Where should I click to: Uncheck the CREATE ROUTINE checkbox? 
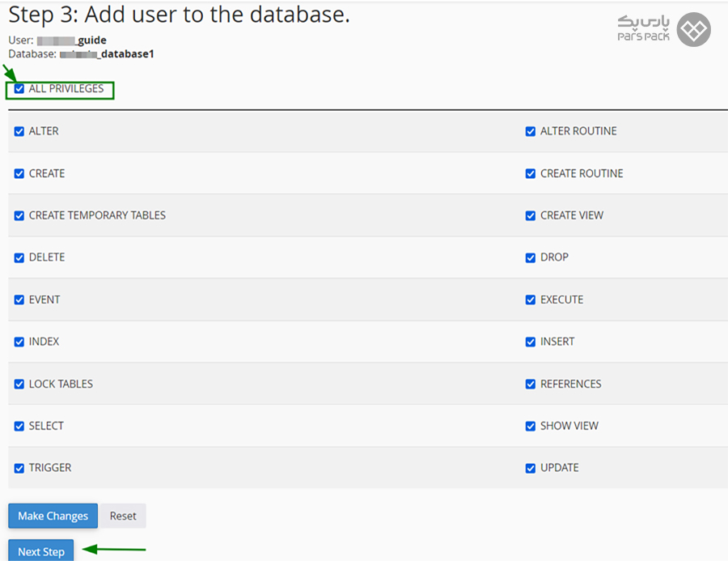[530, 174]
